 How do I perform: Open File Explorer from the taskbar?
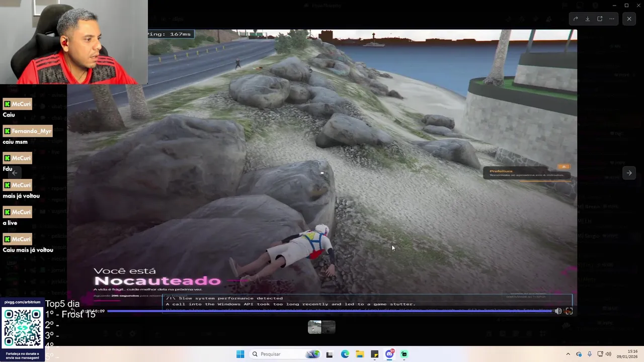pyautogui.click(x=360, y=354)
